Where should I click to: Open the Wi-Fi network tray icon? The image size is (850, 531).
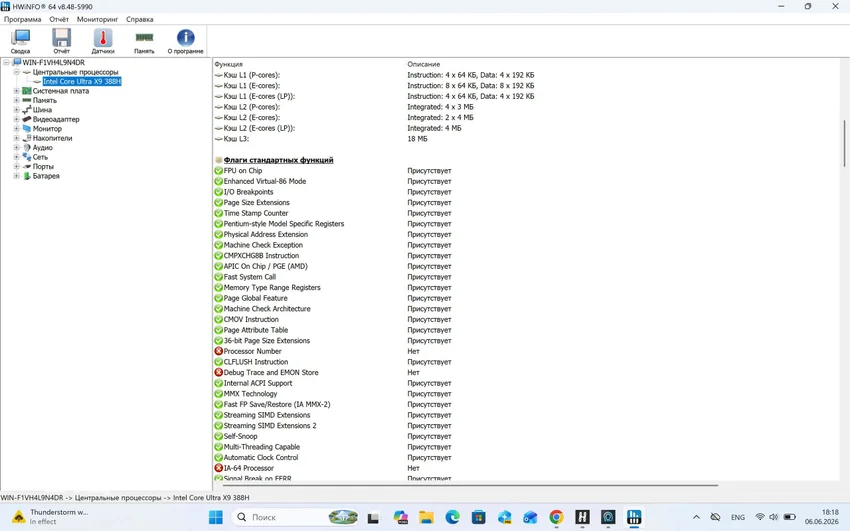point(760,517)
